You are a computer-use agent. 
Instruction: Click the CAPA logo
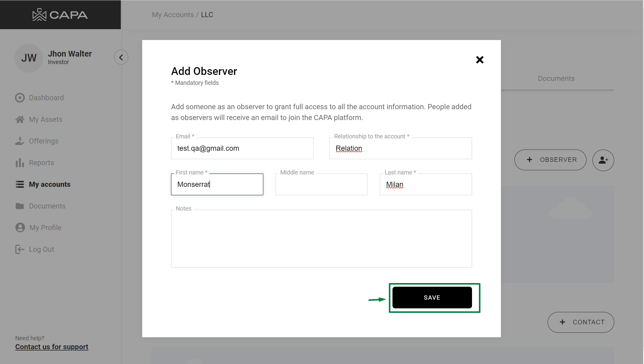click(60, 15)
